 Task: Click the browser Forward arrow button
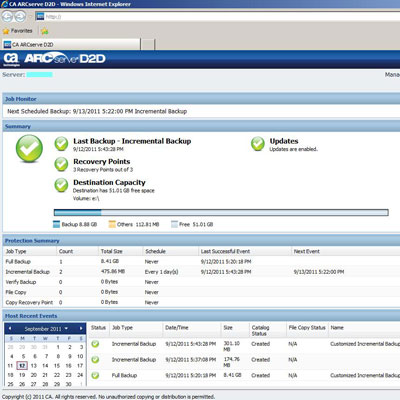20,16
